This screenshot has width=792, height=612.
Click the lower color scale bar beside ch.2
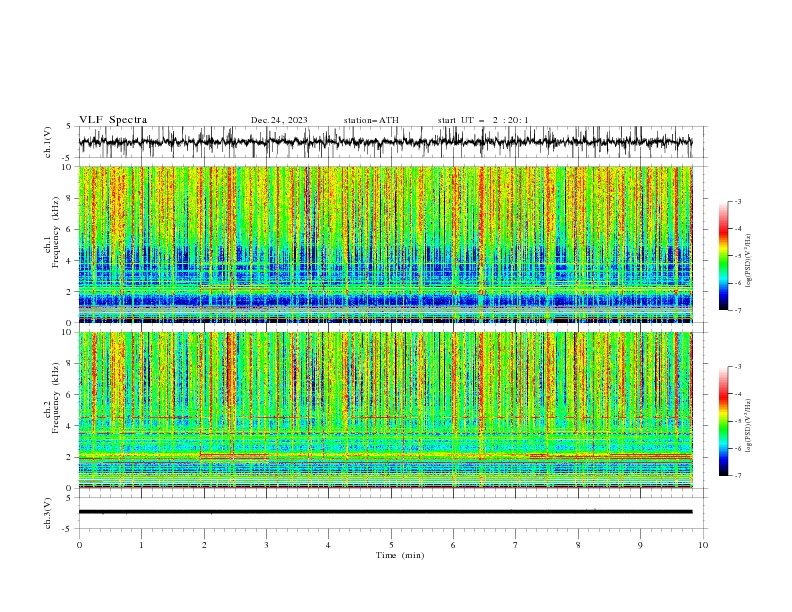point(723,421)
